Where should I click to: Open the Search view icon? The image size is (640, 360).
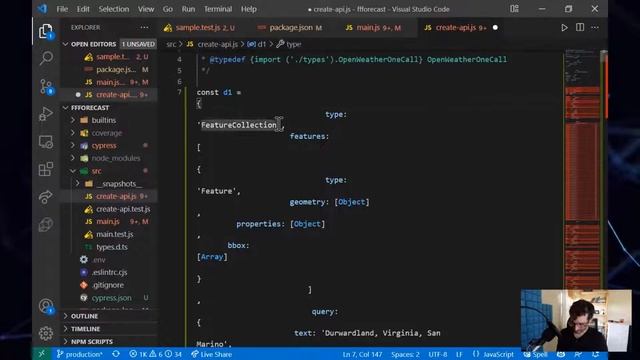point(46,58)
